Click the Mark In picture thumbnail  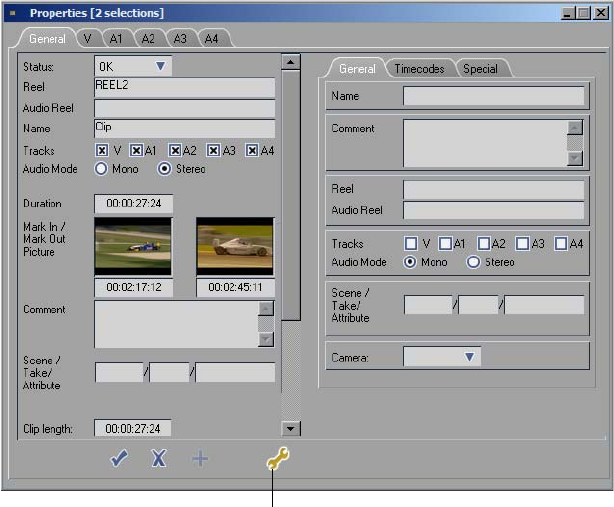[133, 247]
